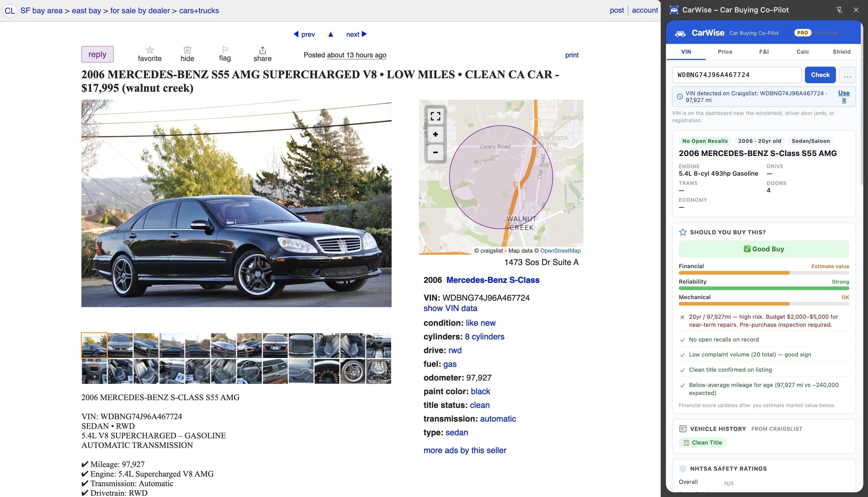The width and height of the screenshot is (868, 497).
Task: Click the 8 cylinders link
Action: 484,337
